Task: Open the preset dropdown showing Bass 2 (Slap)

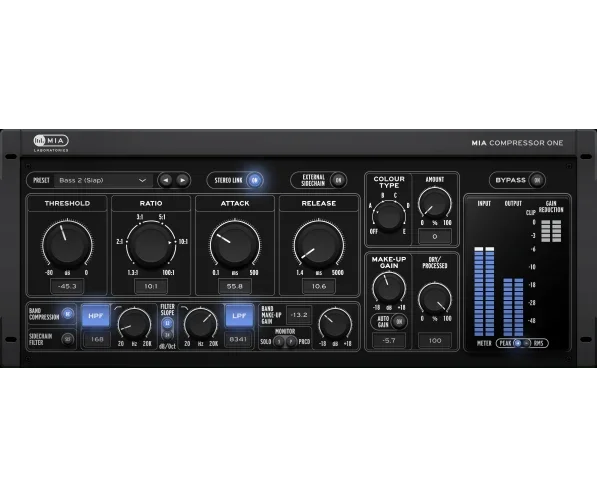Action: 104,180
